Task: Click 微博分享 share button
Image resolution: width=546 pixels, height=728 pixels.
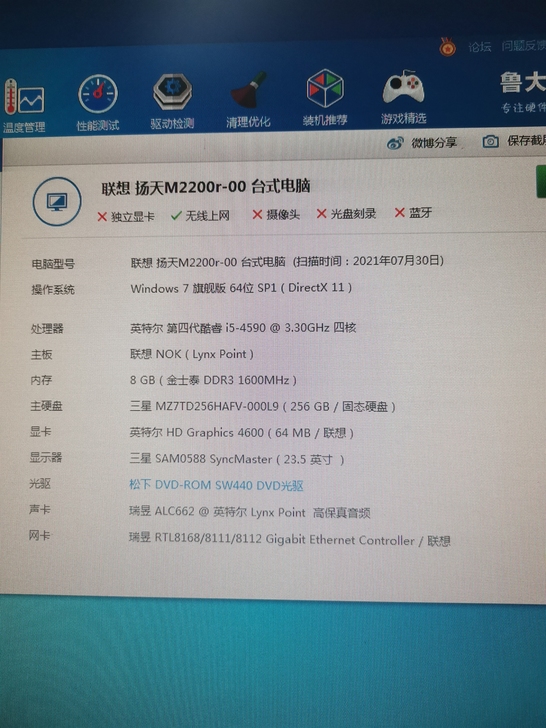Action: [x=434, y=143]
